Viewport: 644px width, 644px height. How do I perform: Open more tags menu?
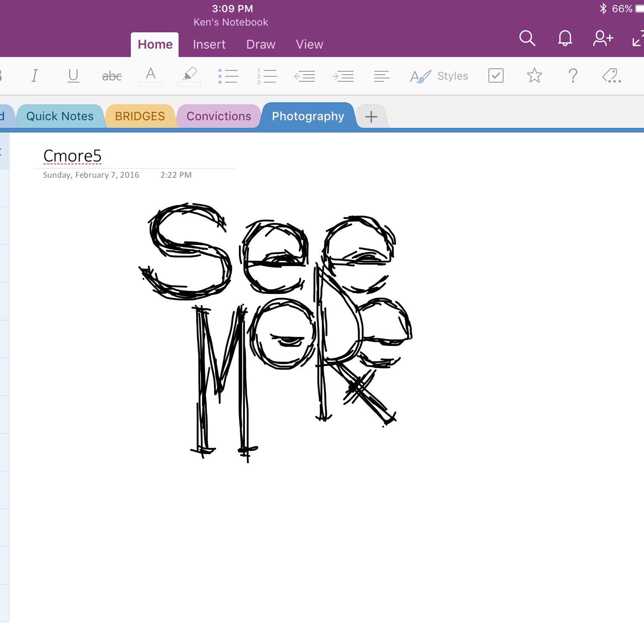point(612,76)
